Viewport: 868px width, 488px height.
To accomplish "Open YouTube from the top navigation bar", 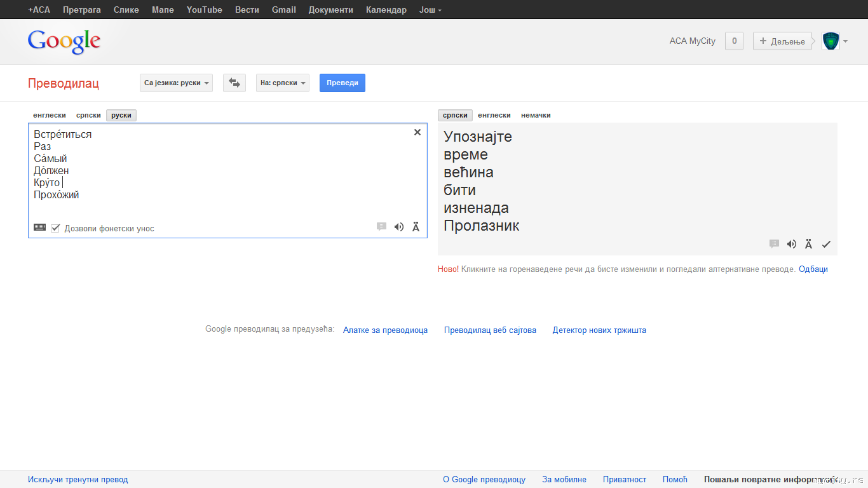I will coord(204,10).
